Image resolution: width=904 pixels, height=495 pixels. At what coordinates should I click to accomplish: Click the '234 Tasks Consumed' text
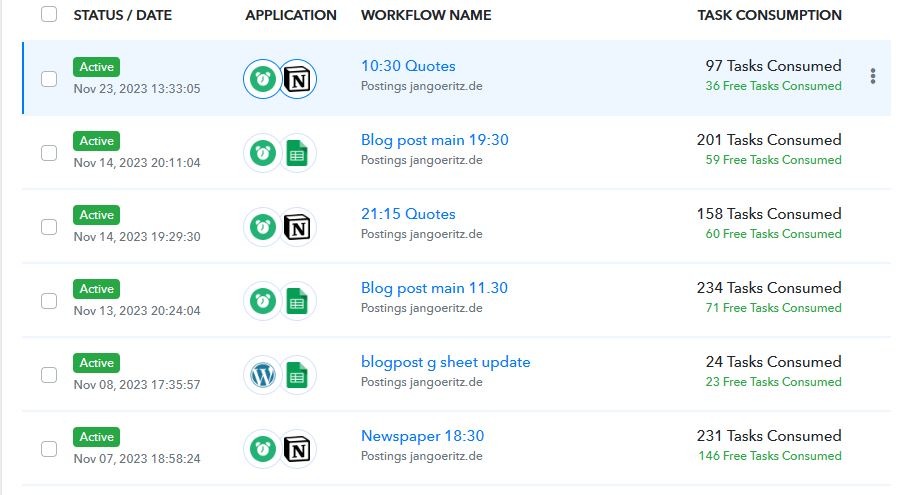coord(769,288)
